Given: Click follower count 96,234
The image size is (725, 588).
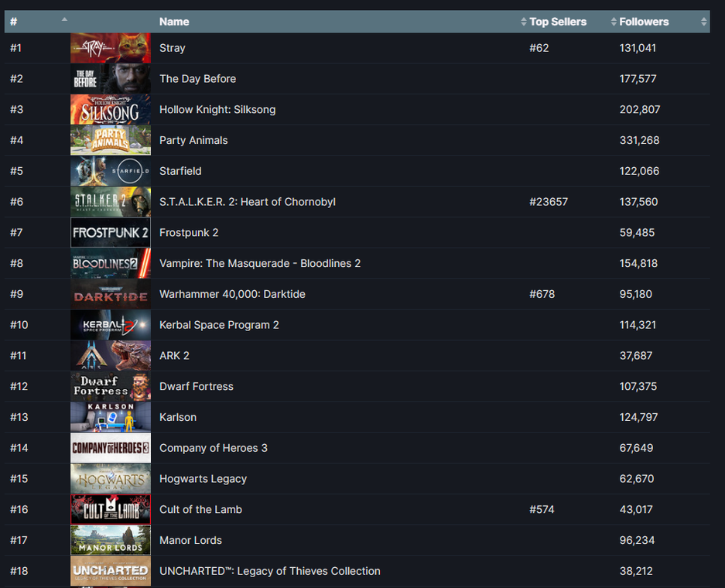Looking at the screenshot, I should pyautogui.click(x=637, y=540).
